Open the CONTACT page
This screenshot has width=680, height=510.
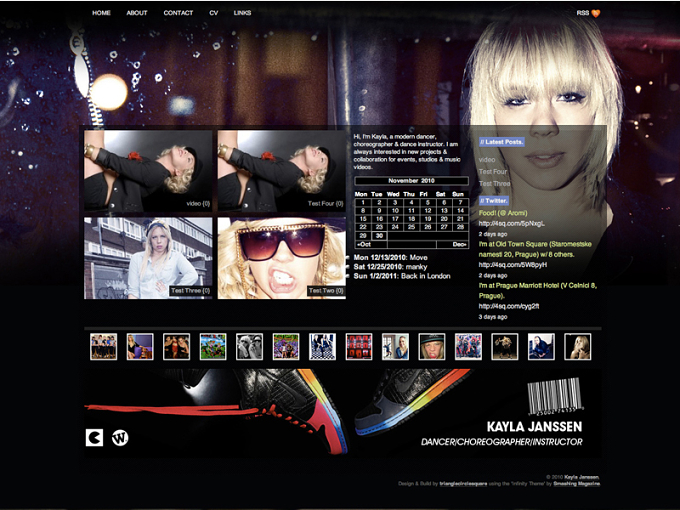(178, 13)
